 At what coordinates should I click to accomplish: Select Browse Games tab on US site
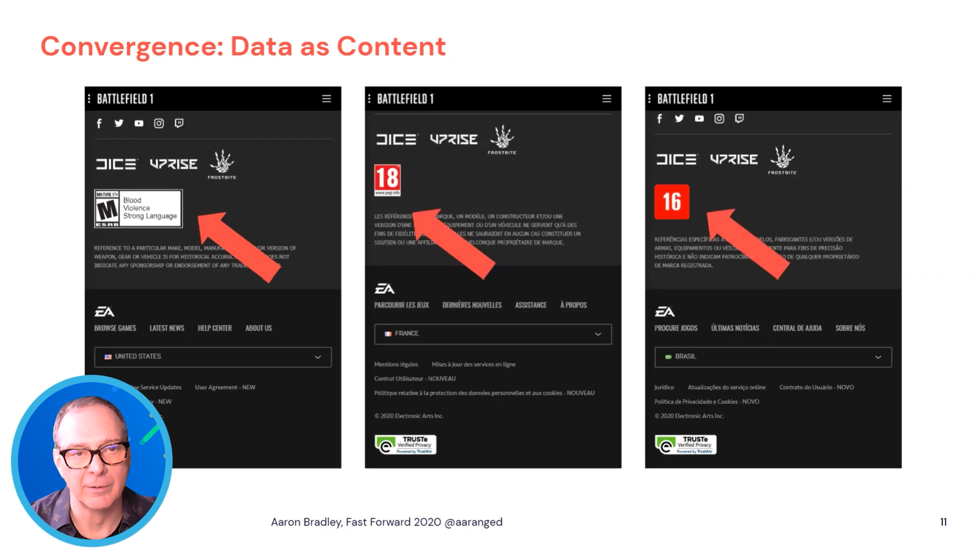coord(114,329)
